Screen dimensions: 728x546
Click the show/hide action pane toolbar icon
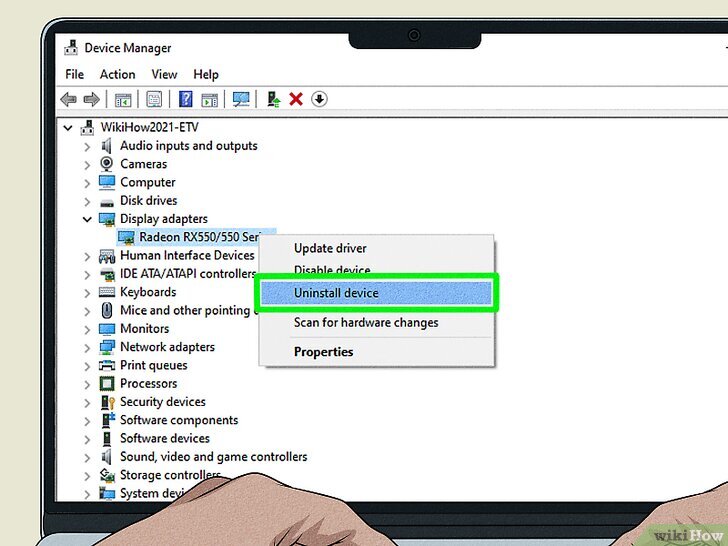click(x=209, y=99)
